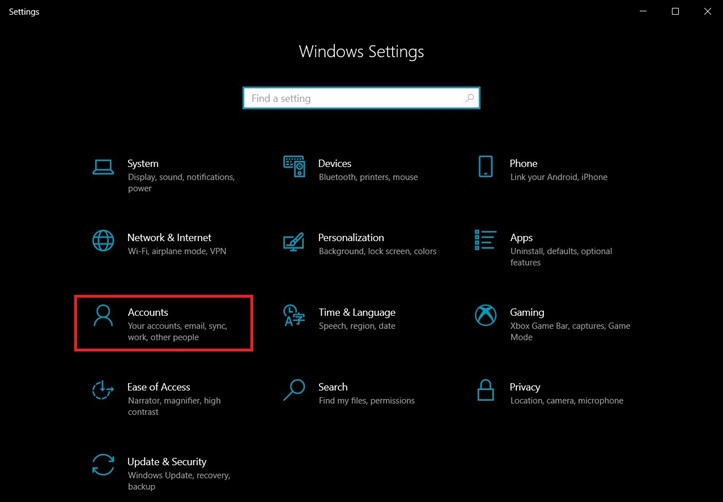
Task: Click 'Find my files, permissions' text
Action: pos(367,401)
